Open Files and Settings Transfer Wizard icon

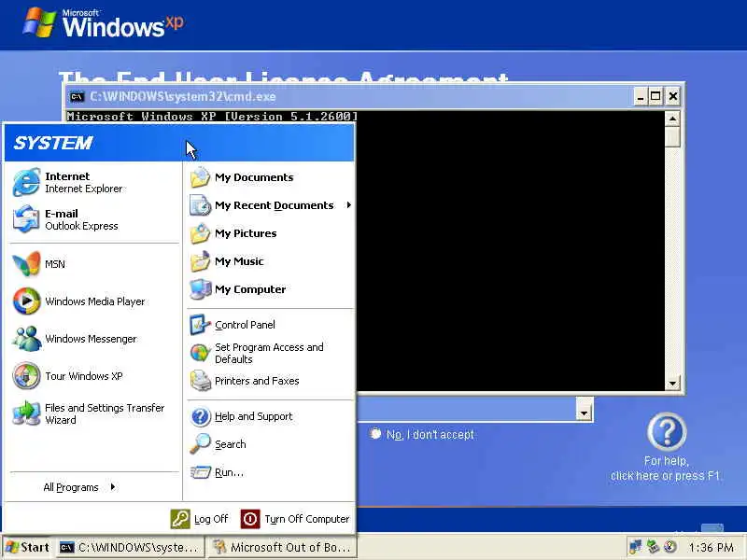[26, 413]
